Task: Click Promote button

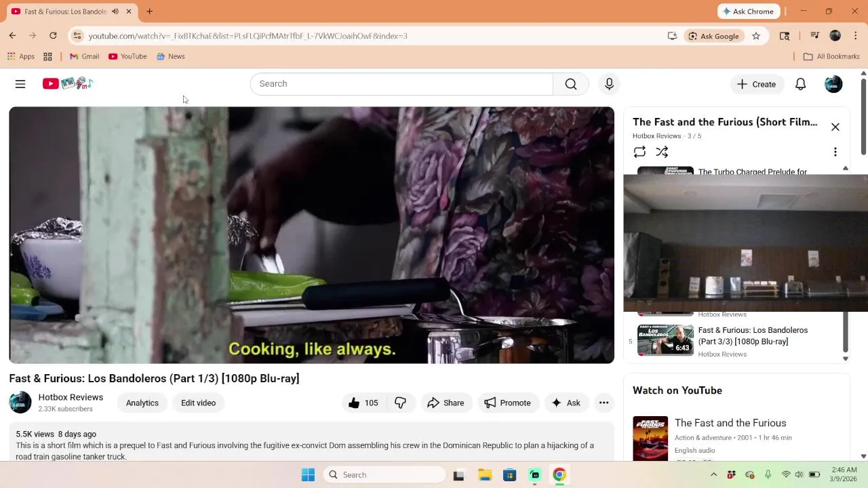Action: click(x=507, y=403)
